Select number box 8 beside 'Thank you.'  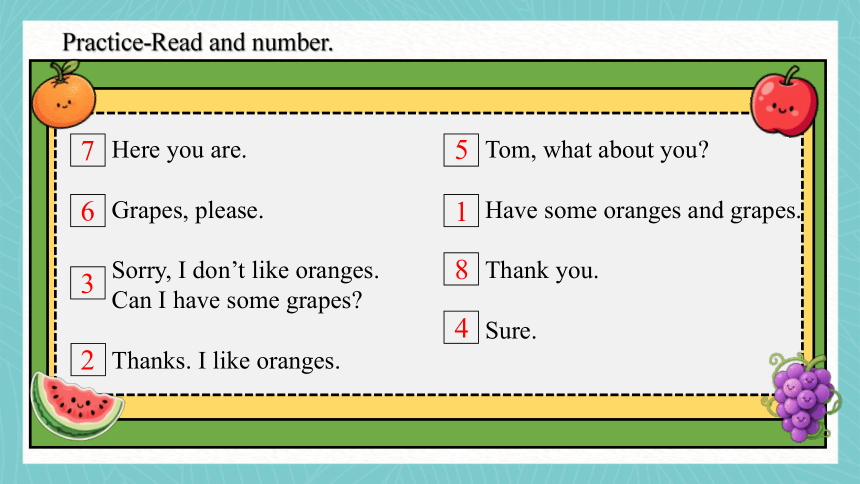click(x=461, y=269)
